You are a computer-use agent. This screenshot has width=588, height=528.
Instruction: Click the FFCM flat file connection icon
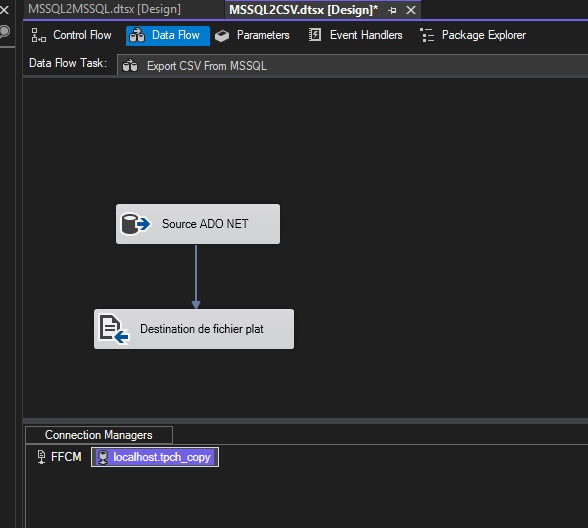41,457
